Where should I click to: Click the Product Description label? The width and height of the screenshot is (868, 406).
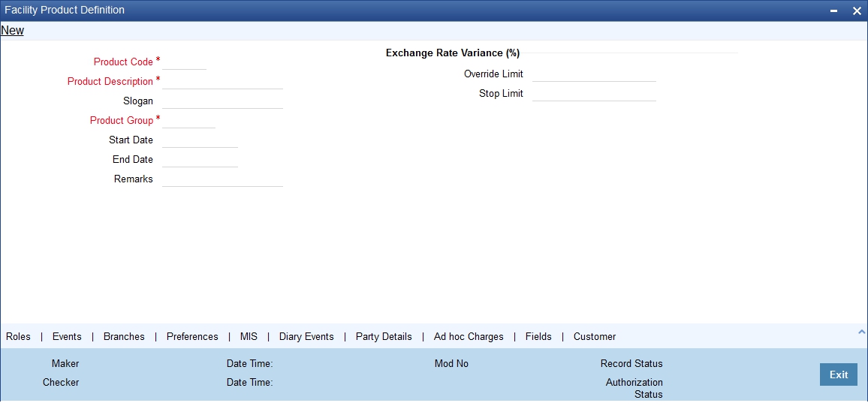[x=110, y=81]
